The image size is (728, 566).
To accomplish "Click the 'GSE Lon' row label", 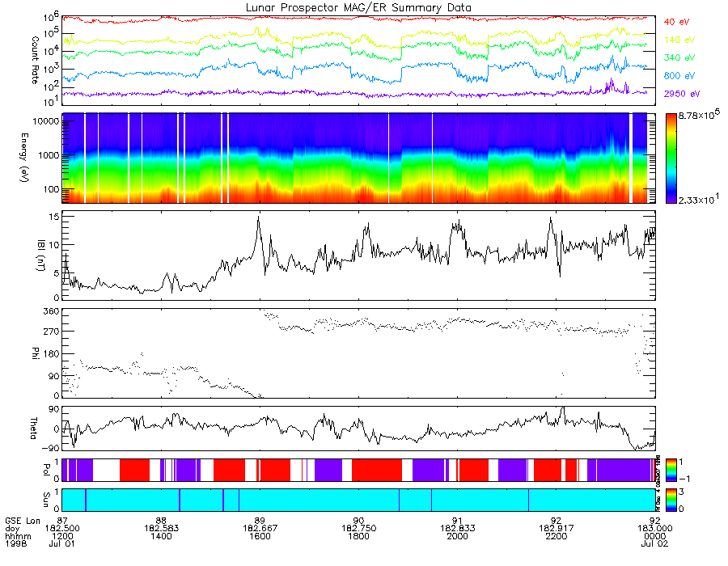I will pos(23,521).
